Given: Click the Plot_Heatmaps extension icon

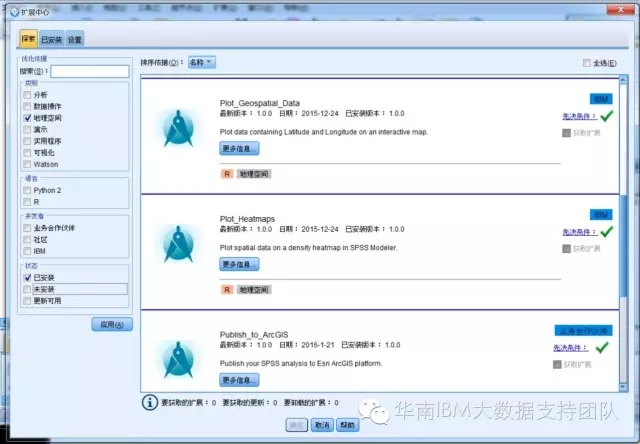Looking at the screenshot, I should (x=178, y=244).
